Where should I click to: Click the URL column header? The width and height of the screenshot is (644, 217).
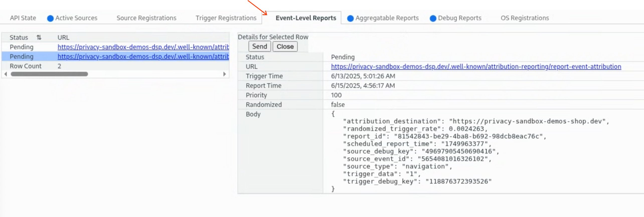(63, 38)
